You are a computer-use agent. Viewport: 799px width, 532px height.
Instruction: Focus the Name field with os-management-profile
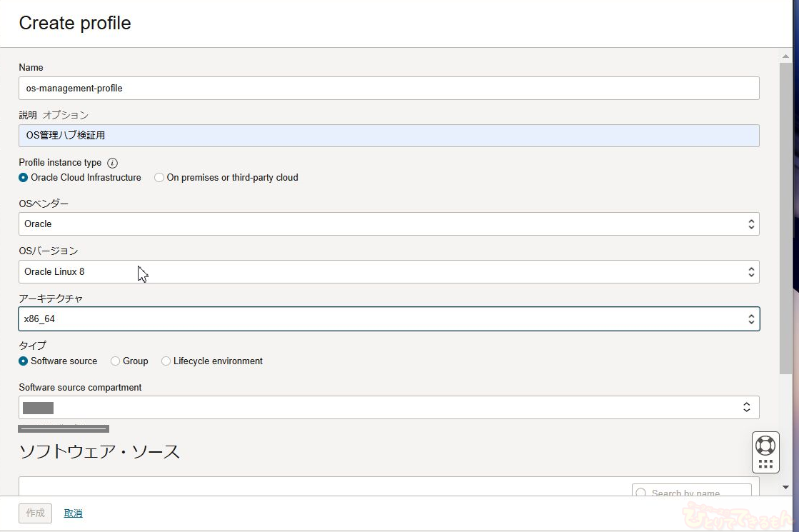(x=389, y=88)
